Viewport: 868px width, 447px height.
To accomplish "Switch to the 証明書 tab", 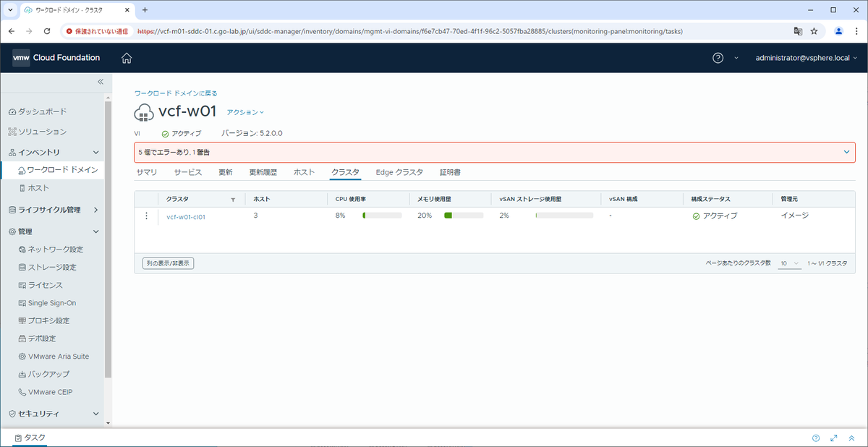I will click(x=450, y=172).
